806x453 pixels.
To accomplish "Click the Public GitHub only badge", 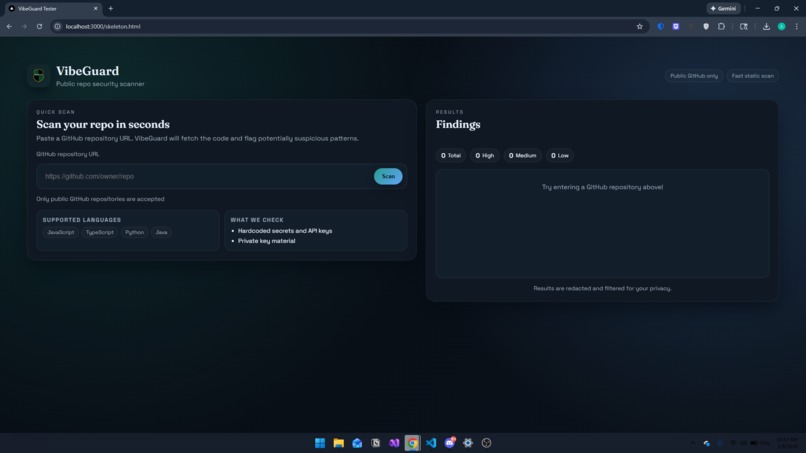I will point(693,76).
